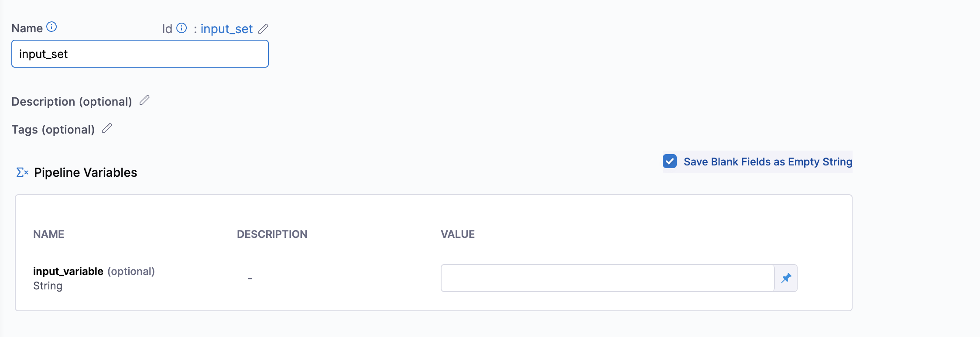Click the Description pencil edit icon
Image resolution: width=980 pixels, height=337 pixels.
[x=144, y=100]
